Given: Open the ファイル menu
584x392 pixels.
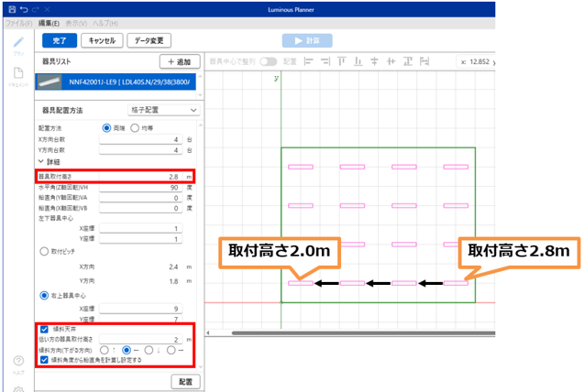Looking at the screenshot, I should click(17, 22).
